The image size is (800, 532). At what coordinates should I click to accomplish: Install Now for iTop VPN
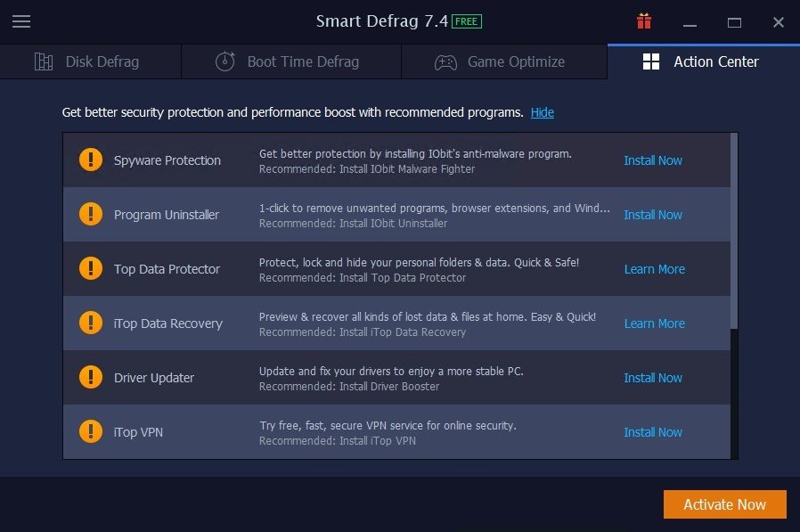click(653, 432)
